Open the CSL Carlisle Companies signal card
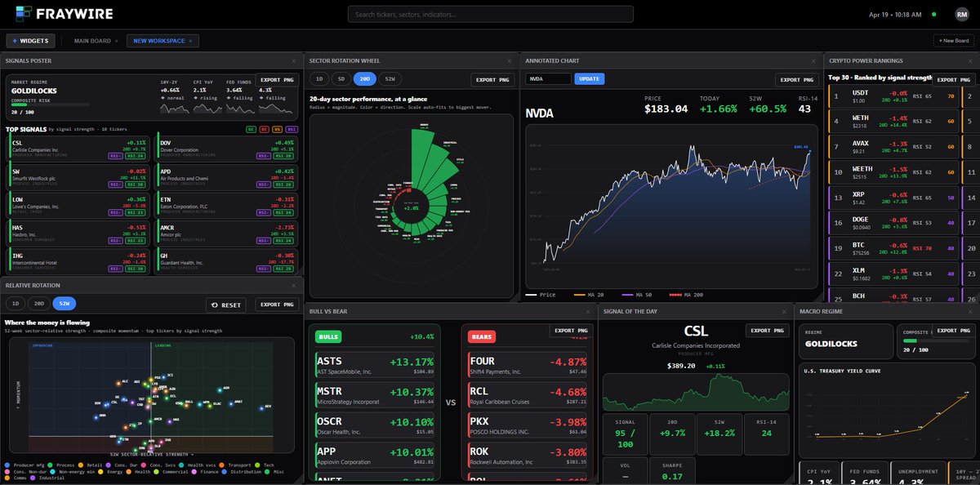This screenshot has height=485, width=980. [x=79, y=148]
